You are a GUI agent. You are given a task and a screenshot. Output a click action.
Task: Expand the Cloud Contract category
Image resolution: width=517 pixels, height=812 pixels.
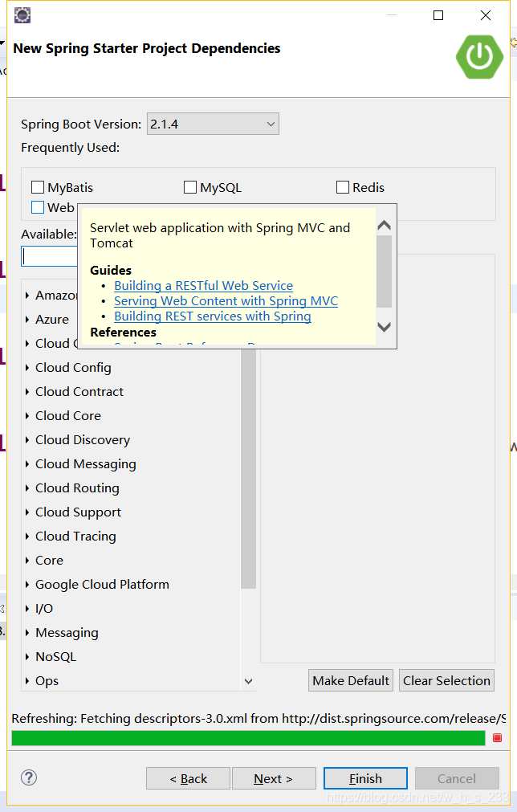(27, 392)
